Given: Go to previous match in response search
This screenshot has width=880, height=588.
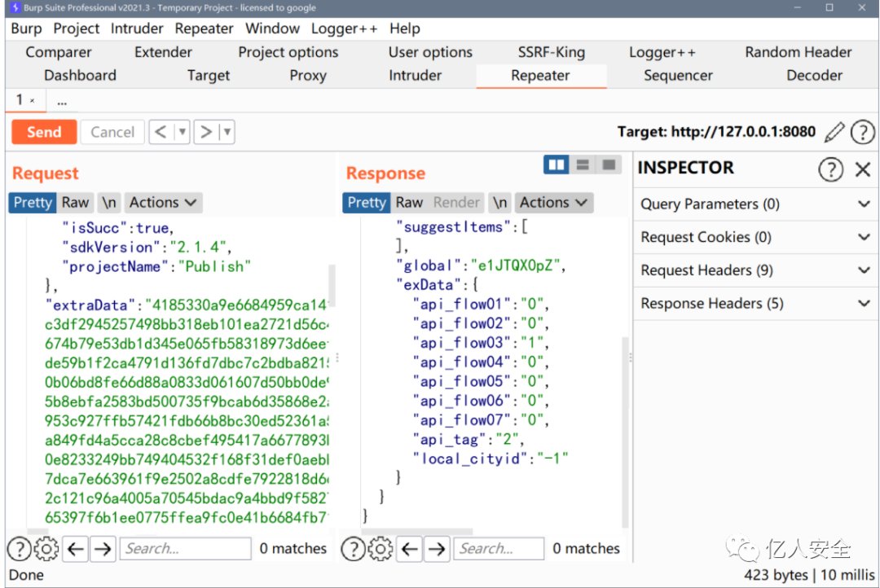Looking at the screenshot, I should [410, 549].
